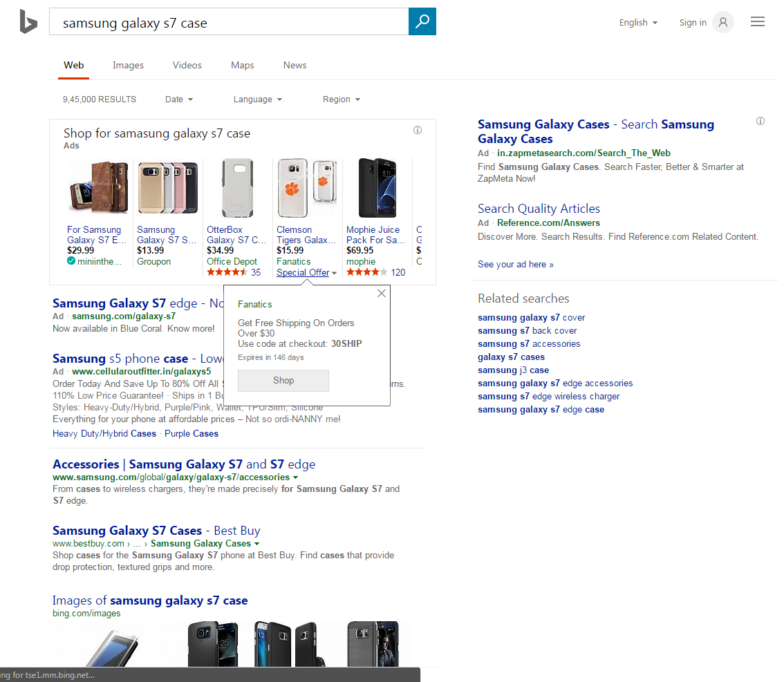The height and width of the screenshot is (682, 784).
Task: Click the Bing logo
Action: (x=28, y=22)
